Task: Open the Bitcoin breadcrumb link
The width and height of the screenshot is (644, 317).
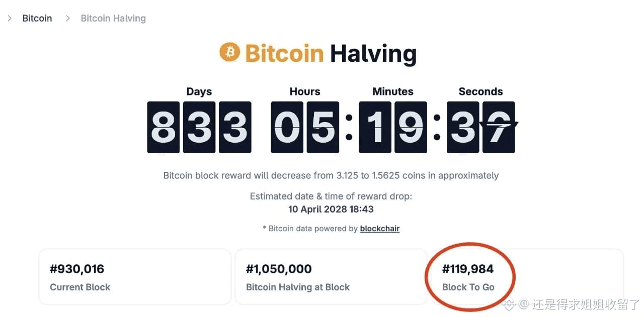Action: click(x=37, y=19)
